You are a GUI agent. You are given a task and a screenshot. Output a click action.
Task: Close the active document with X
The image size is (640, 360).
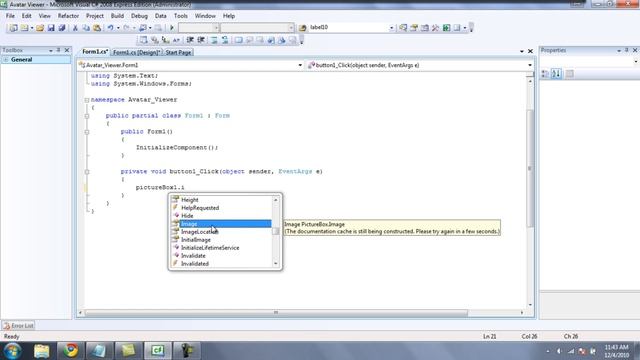[530, 51]
